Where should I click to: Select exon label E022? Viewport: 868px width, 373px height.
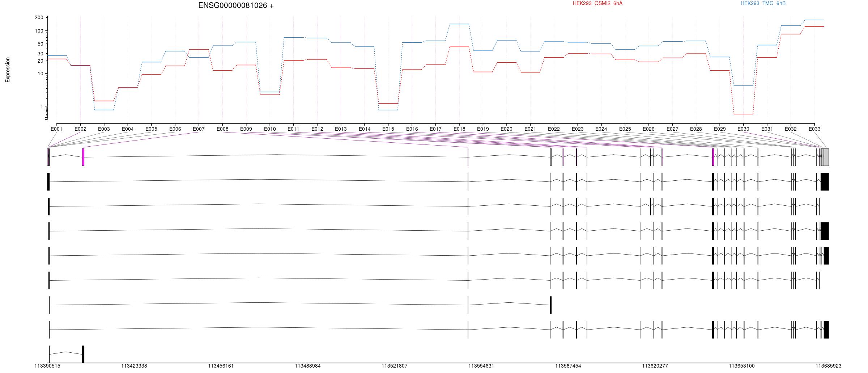pyautogui.click(x=554, y=129)
